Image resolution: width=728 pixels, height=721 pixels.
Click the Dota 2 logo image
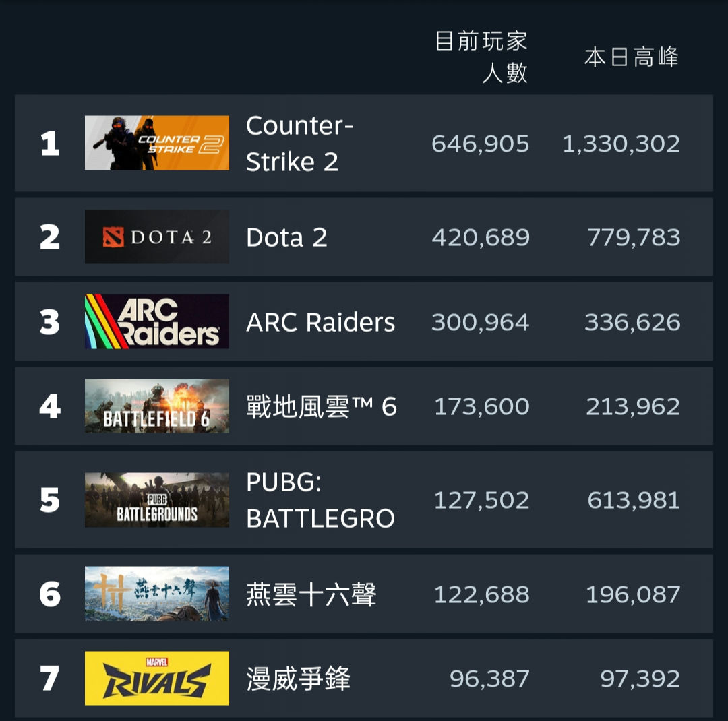point(156,237)
